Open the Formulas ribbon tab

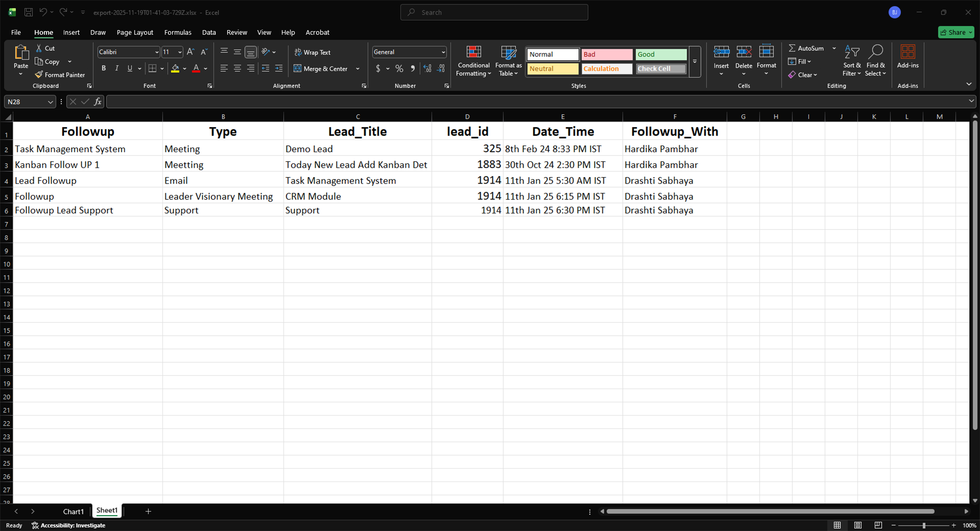pos(178,32)
